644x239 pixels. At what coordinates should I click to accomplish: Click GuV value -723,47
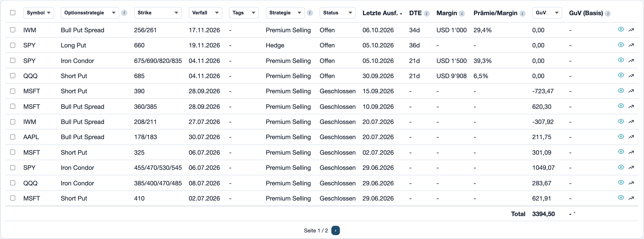543,91
